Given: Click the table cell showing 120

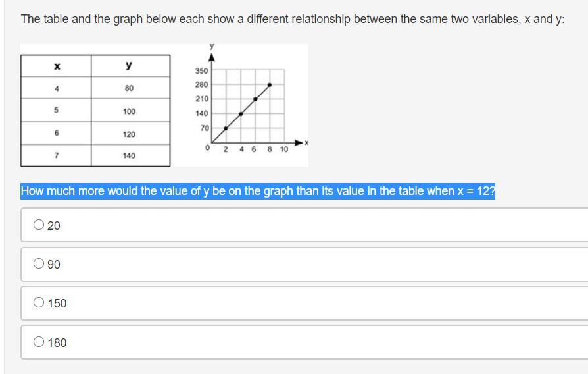Looking at the screenshot, I should 129,134.
